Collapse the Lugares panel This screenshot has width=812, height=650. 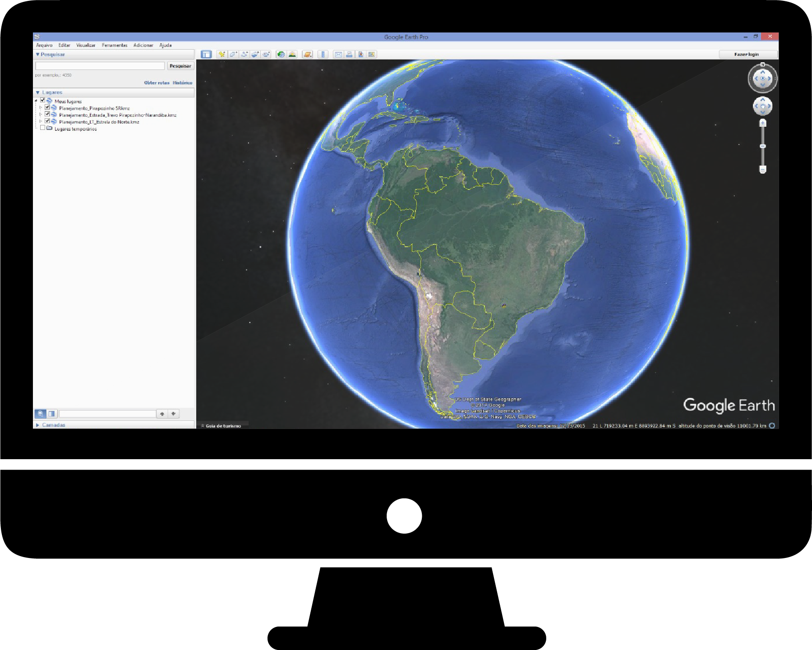[37, 92]
